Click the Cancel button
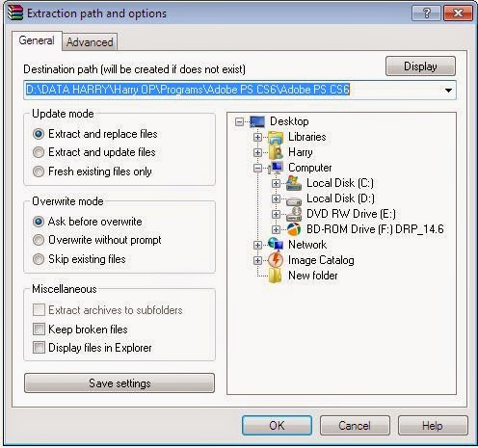The height and width of the screenshot is (448, 478). 355,426
